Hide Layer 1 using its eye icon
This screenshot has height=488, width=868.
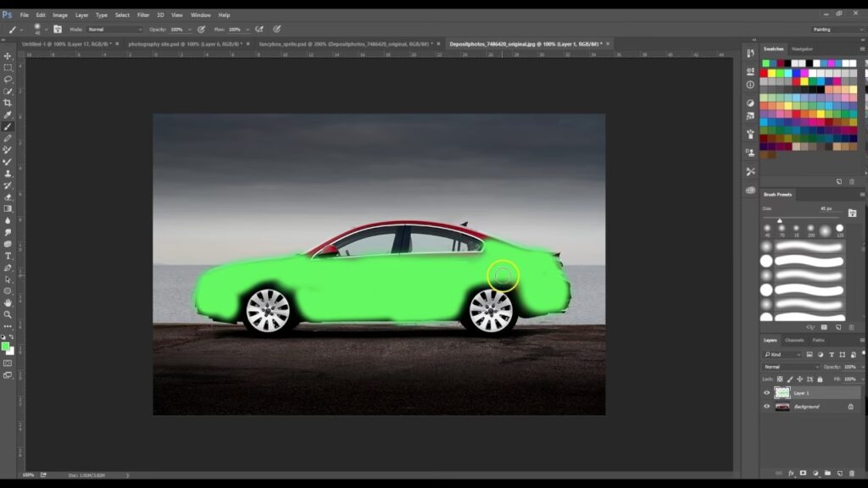[767, 393]
